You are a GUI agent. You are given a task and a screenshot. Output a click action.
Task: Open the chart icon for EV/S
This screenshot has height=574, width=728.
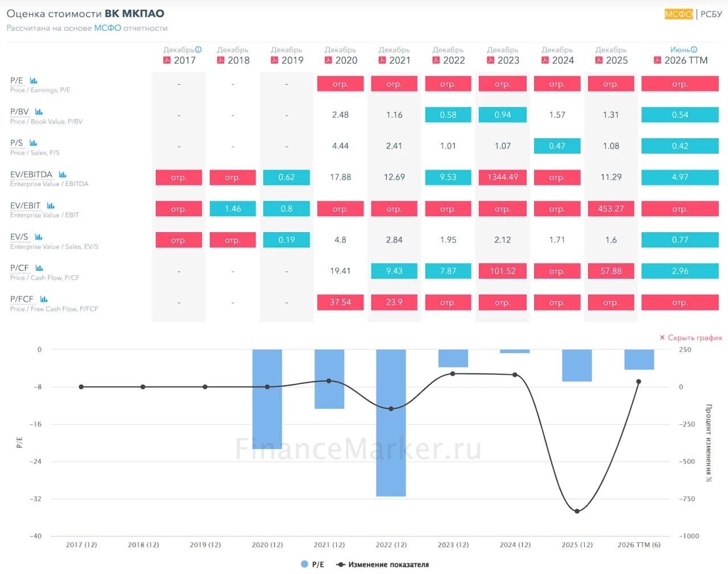click(39, 237)
